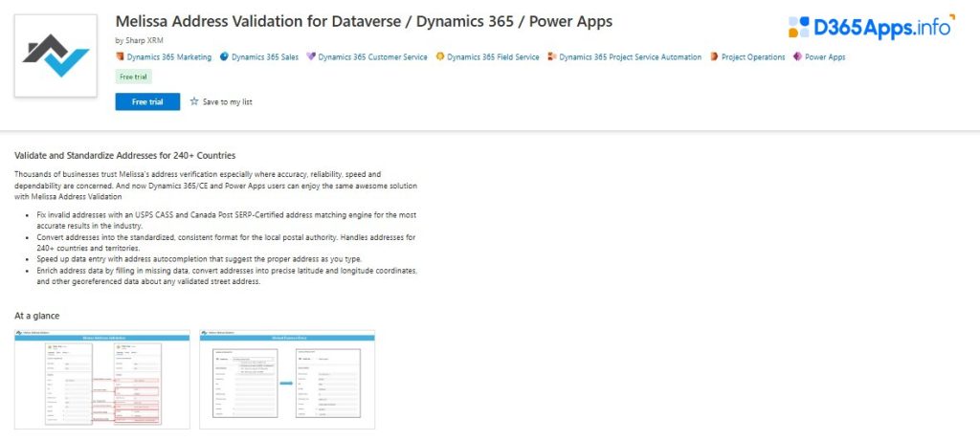Click the Dynamics 365 Marketing icon
980x441 pixels.
click(120, 56)
